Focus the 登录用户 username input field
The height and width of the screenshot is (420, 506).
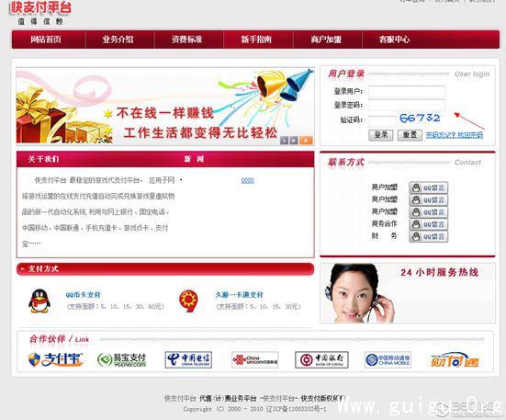point(407,91)
